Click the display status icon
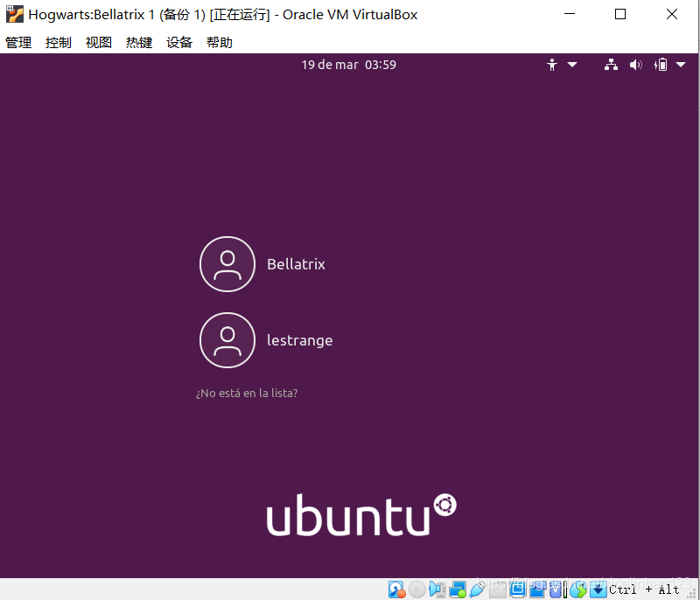This screenshot has height=600, width=700. coord(517,590)
